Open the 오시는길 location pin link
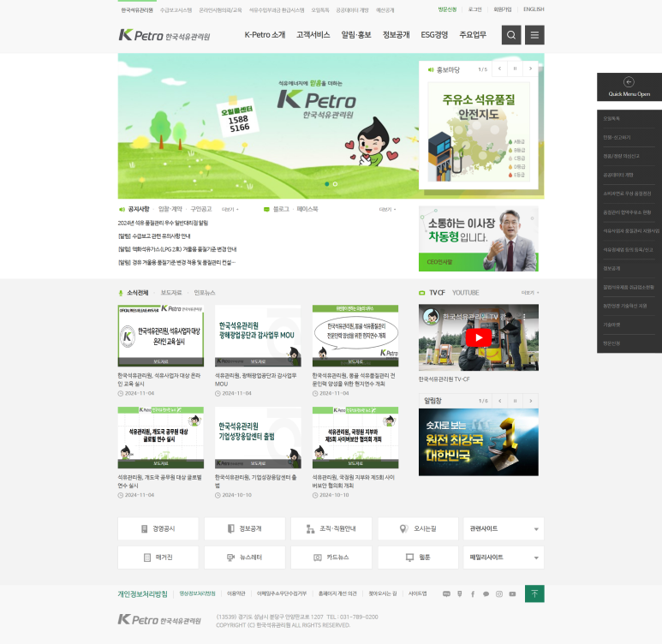The width and height of the screenshot is (662, 644). point(418,528)
